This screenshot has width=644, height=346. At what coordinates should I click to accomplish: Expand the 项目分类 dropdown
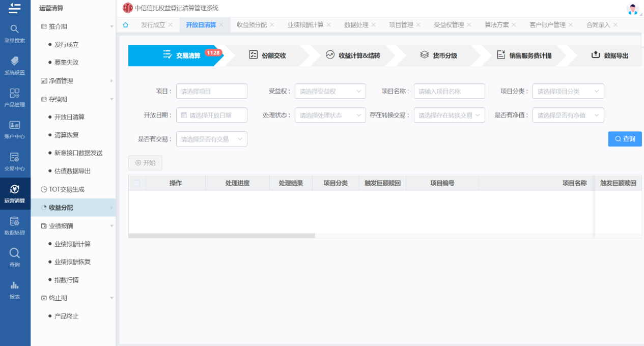(x=568, y=92)
